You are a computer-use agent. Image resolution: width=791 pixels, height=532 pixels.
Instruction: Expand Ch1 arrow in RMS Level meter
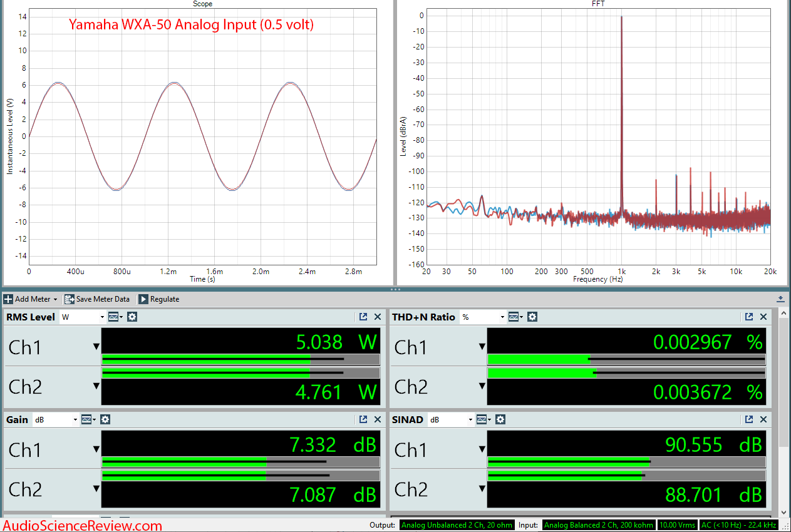point(96,347)
